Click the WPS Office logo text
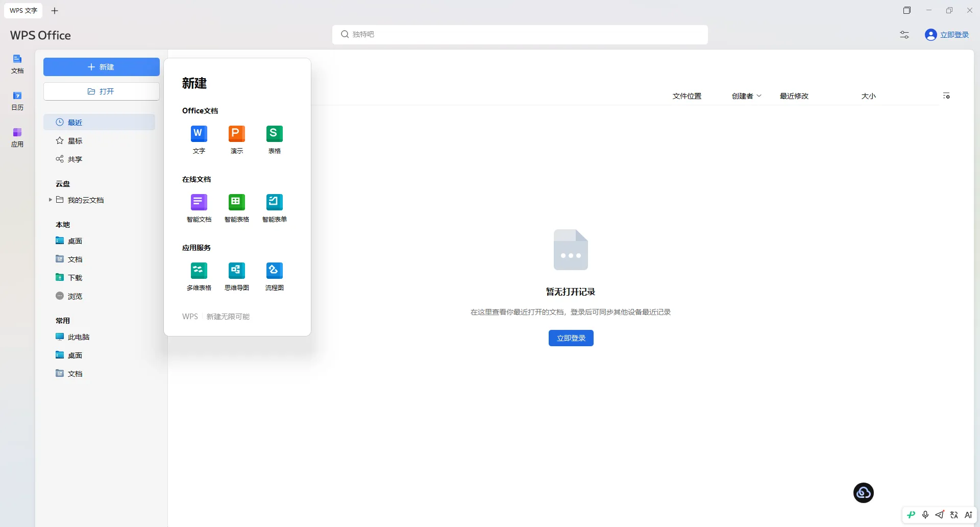Image resolution: width=980 pixels, height=527 pixels. (x=40, y=35)
